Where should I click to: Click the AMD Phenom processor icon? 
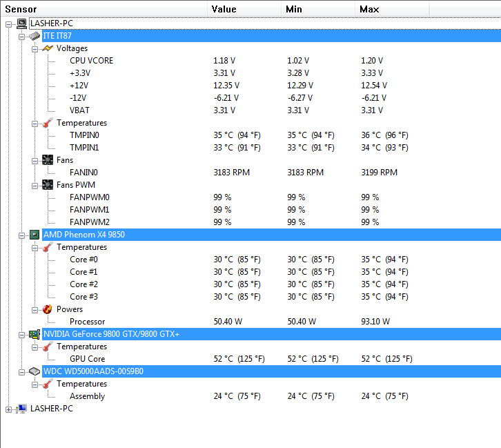[x=35, y=235]
